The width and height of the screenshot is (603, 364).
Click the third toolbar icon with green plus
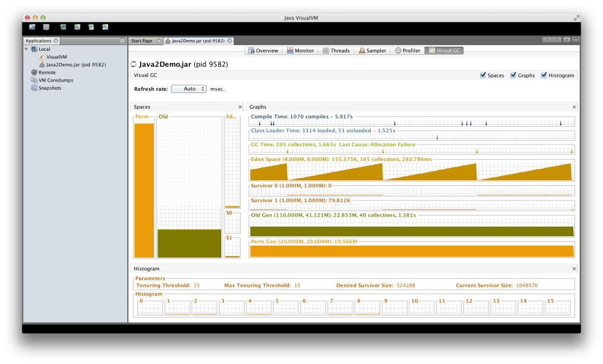(63, 27)
